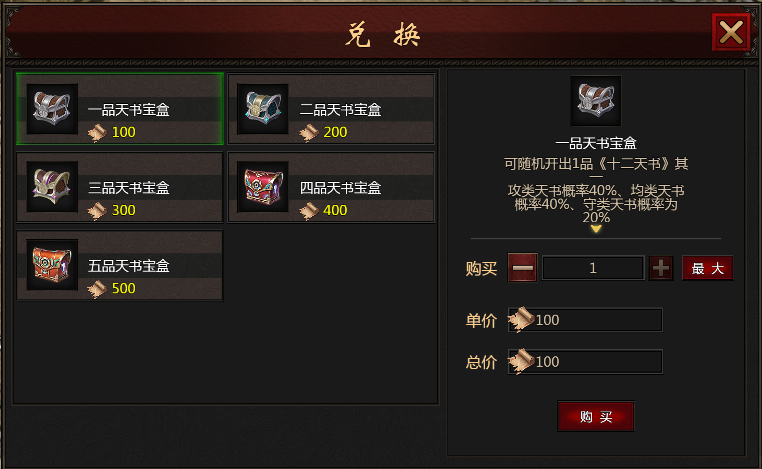This screenshot has width=762, height=469.
Task: Select the 五品天书宝盒 orange chest icon
Action: click(52, 265)
